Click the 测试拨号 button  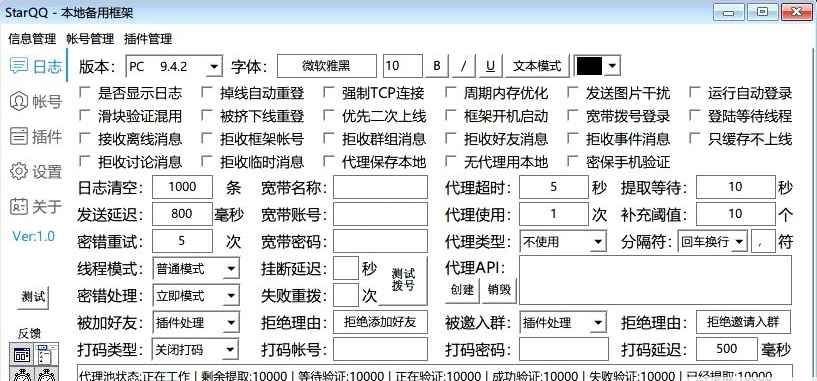pyautogui.click(x=403, y=280)
